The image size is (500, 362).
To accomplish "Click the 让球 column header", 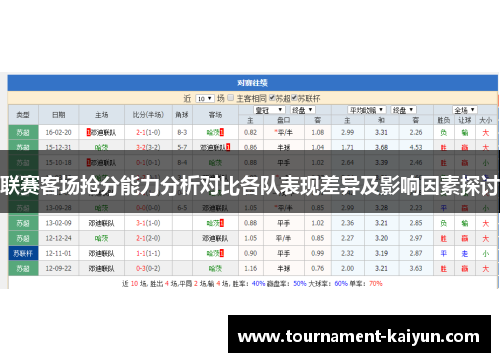I will coord(465,120).
